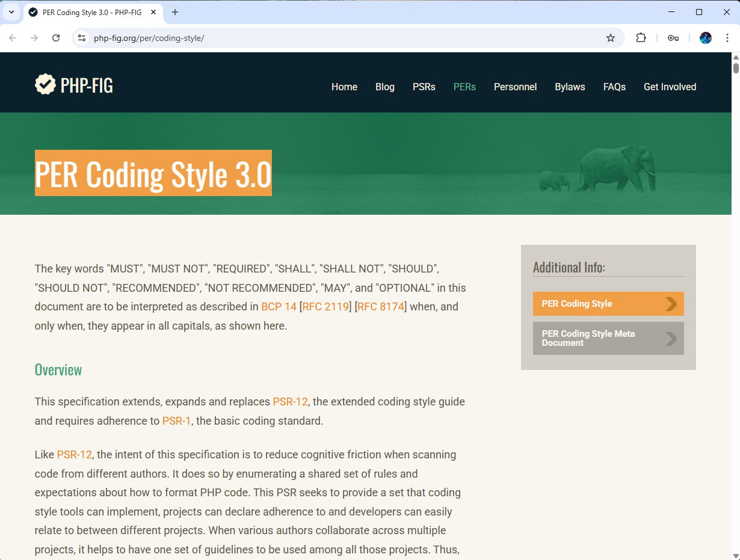Open a new tab with the plus button

(x=175, y=12)
